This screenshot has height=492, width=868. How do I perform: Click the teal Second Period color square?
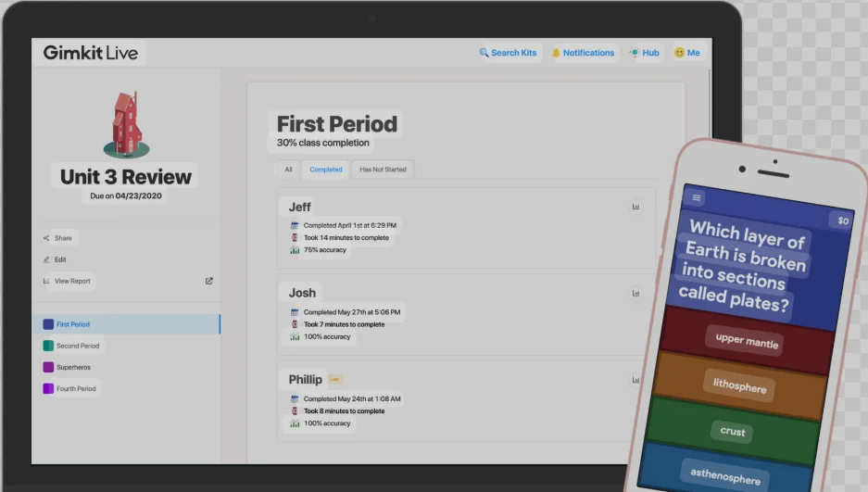[x=49, y=346]
